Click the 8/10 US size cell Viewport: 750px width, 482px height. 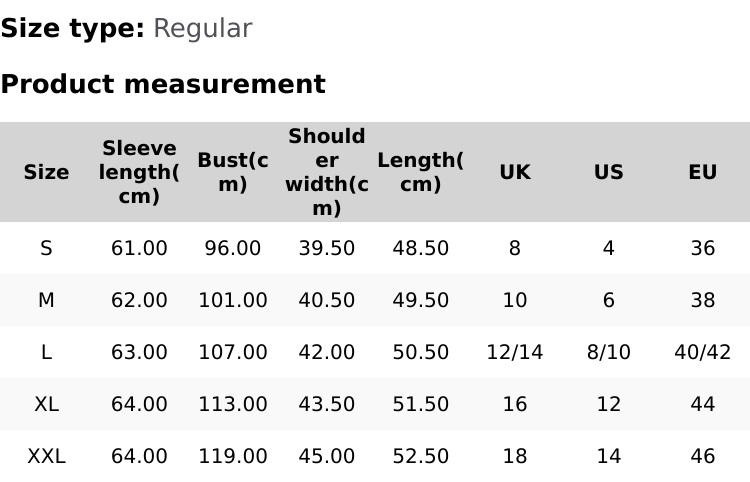coord(608,352)
